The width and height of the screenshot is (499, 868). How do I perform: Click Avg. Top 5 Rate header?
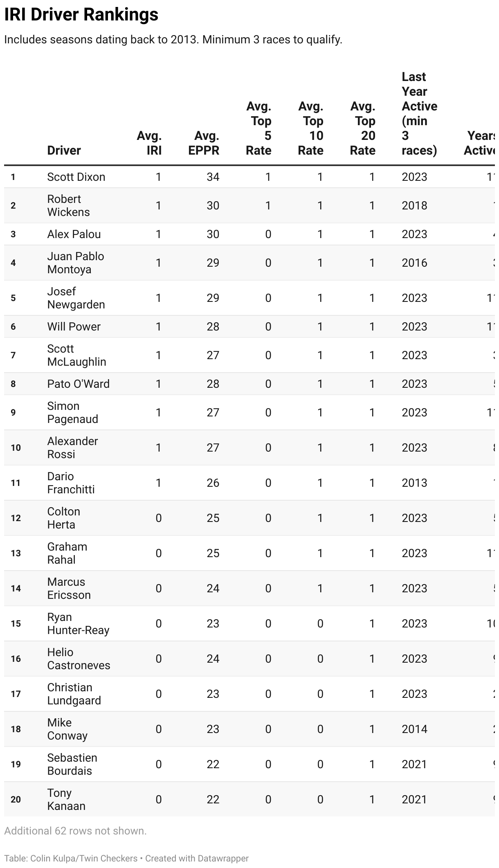point(258,128)
